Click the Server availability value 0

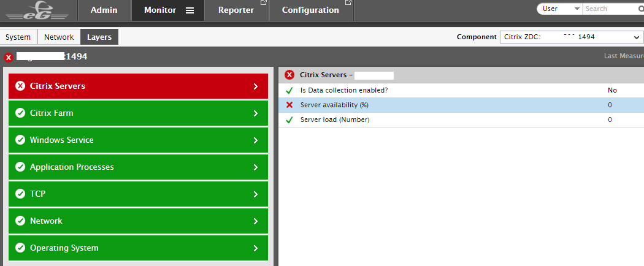(610, 105)
